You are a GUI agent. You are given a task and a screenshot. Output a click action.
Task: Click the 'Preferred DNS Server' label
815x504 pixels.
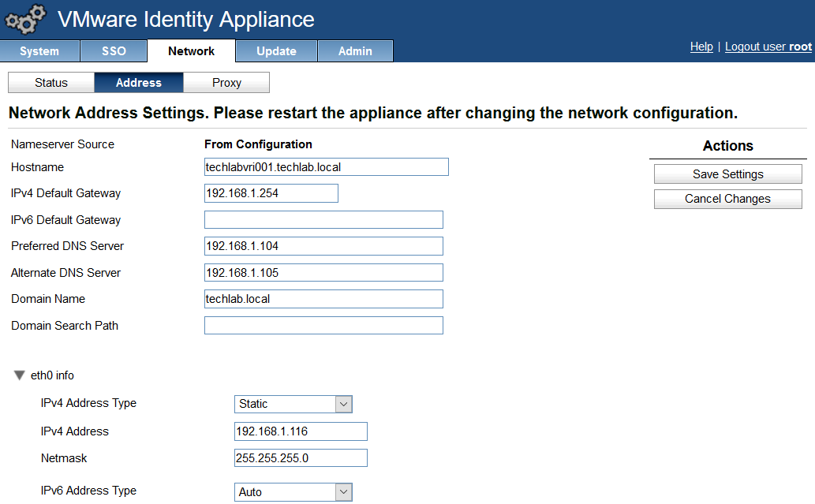68,246
